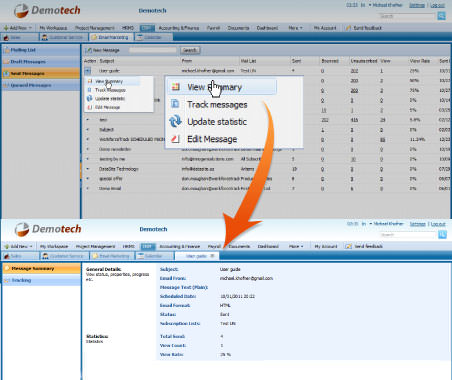Click the Log out link in the lower header
This screenshot has width=452, height=380.
coord(438,224)
